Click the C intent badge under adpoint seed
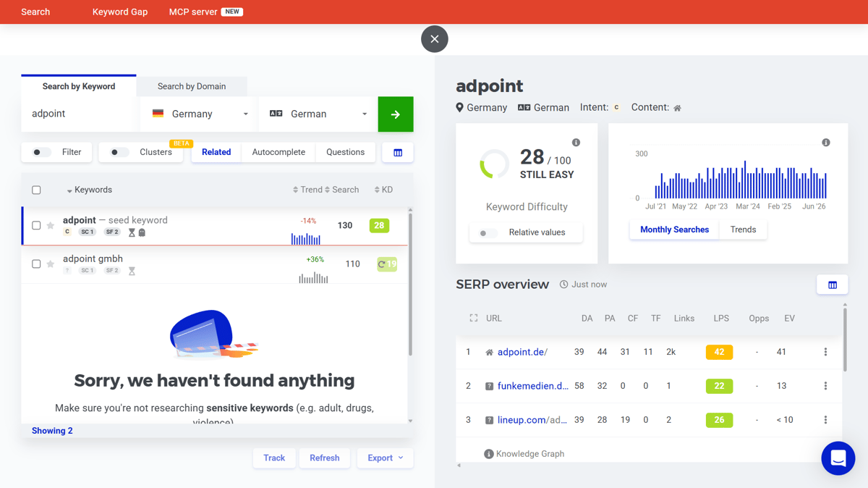 pyautogui.click(x=67, y=232)
